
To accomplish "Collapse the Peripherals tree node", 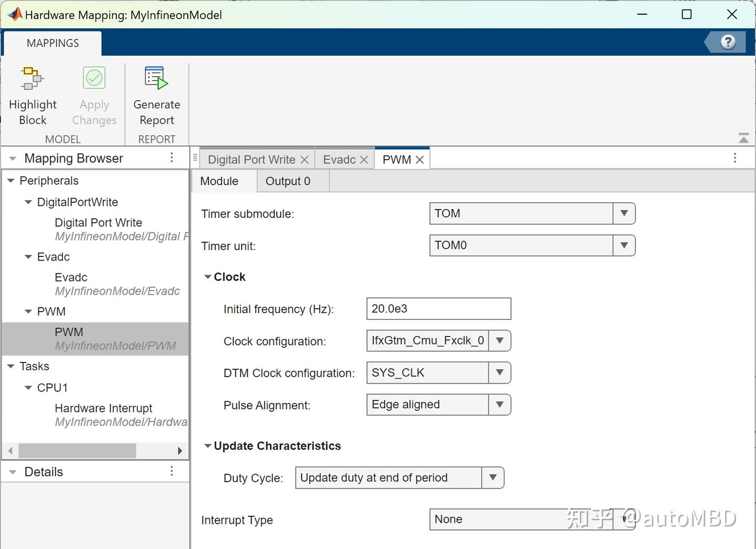I will pyautogui.click(x=10, y=181).
